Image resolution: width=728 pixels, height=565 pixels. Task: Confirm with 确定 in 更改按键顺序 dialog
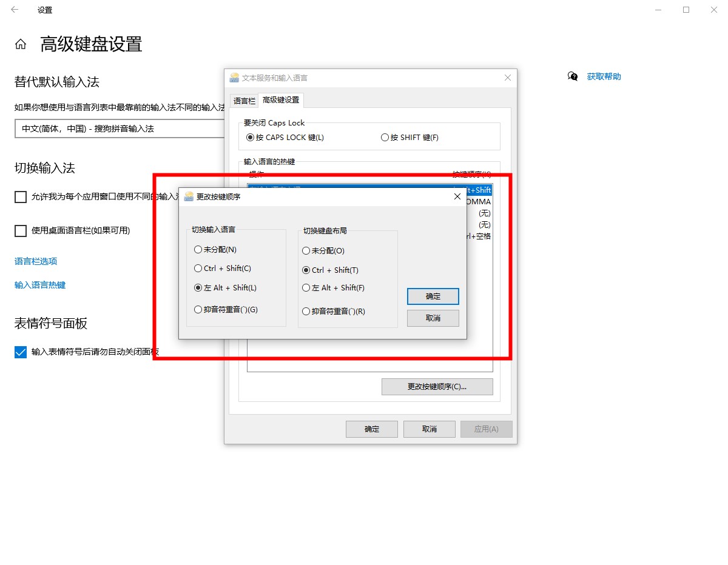click(x=433, y=296)
